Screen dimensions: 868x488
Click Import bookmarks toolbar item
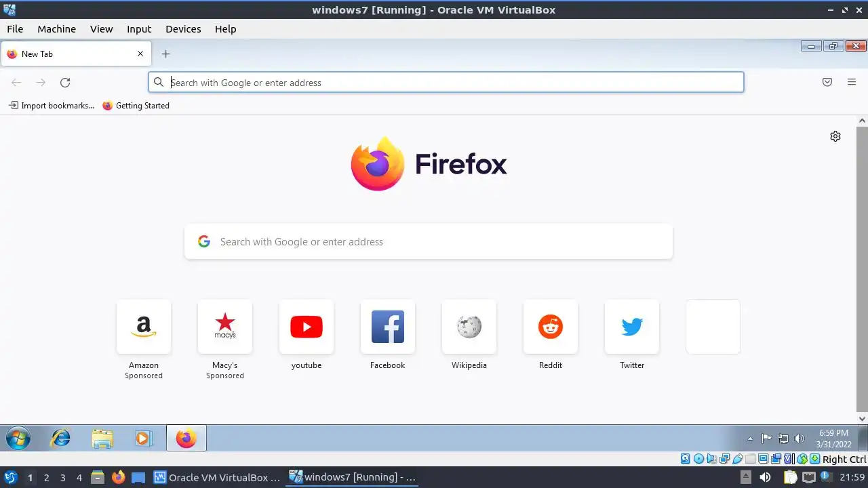click(x=52, y=106)
